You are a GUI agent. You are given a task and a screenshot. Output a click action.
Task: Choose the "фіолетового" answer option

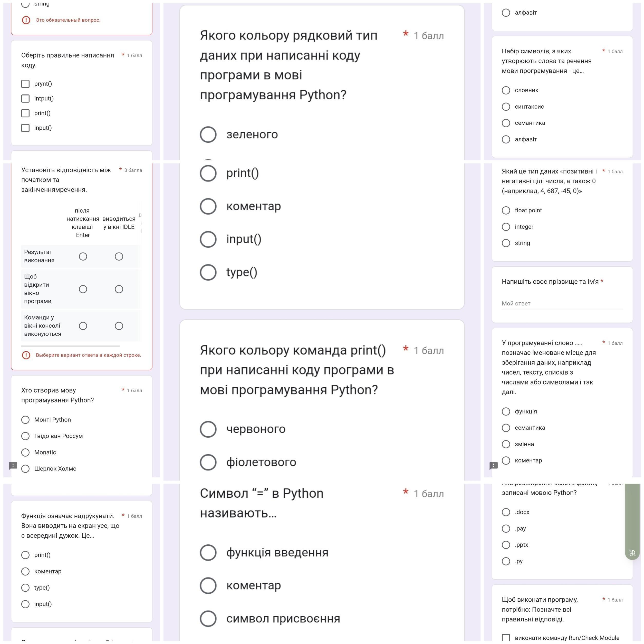point(208,462)
